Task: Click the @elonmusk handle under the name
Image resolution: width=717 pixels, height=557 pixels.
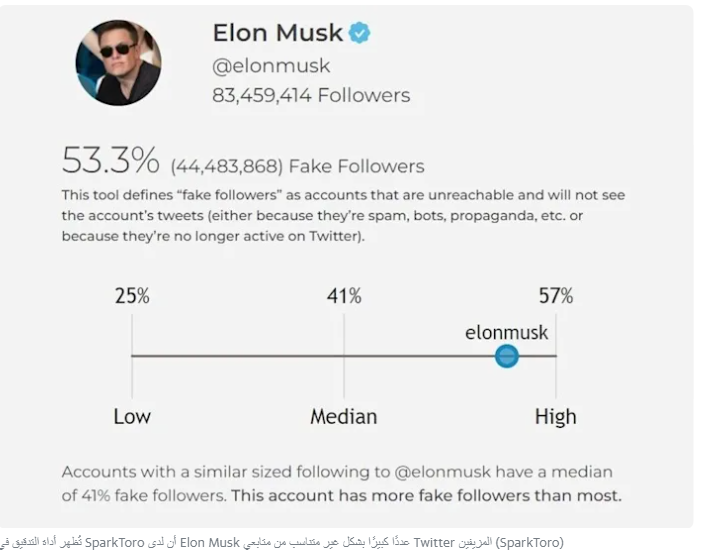Action: [270, 66]
